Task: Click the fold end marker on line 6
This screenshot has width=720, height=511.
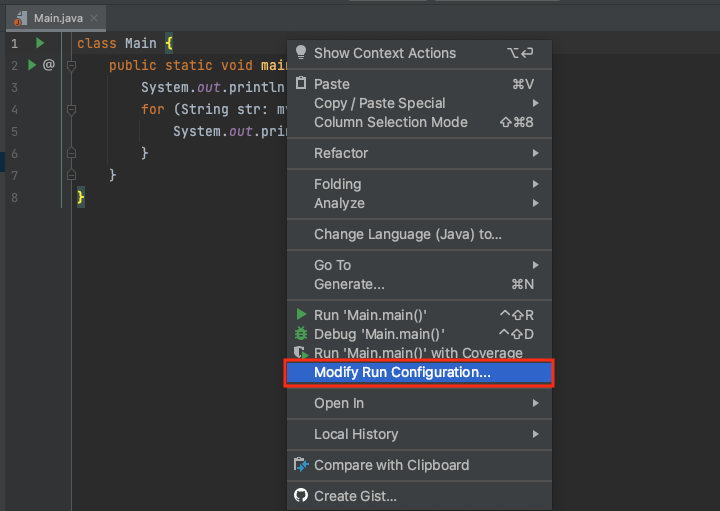Action: tap(71, 152)
